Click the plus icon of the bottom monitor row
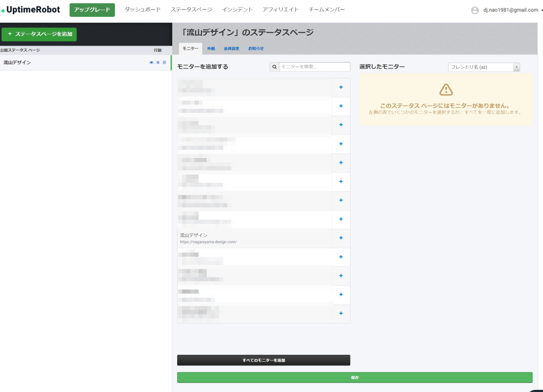 (x=341, y=313)
